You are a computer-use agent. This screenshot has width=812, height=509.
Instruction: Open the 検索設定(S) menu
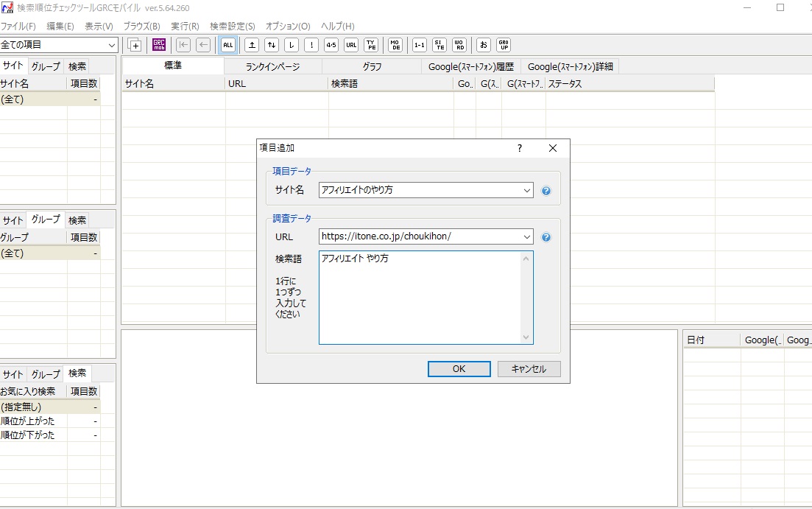[232, 26]
